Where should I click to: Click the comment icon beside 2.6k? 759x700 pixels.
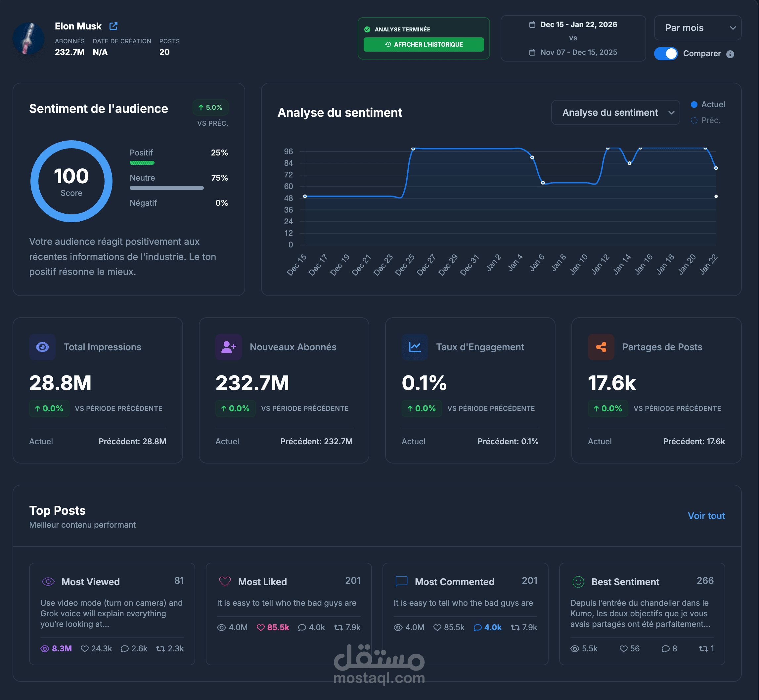125,648
